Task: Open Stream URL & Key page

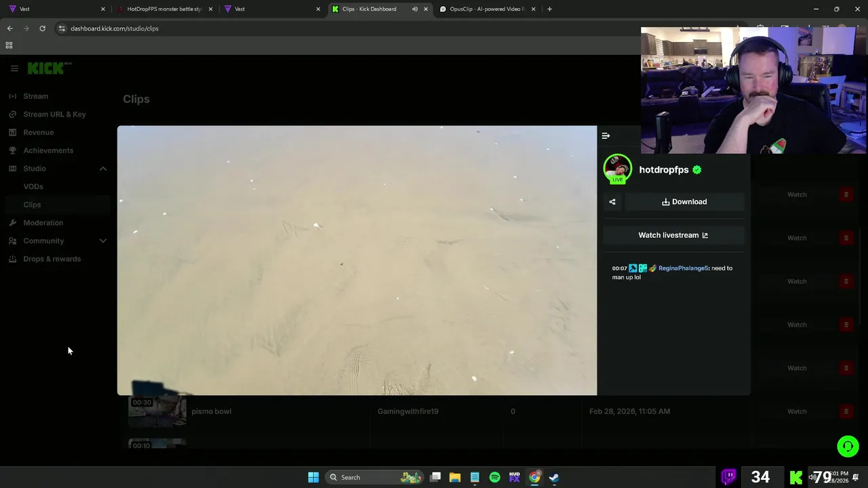Action: point(55,115)
